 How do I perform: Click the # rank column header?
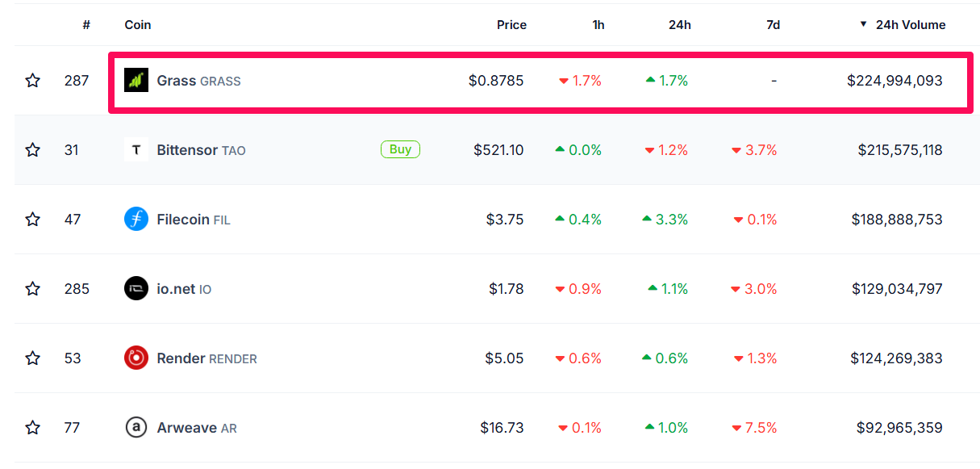coord(85,24)
